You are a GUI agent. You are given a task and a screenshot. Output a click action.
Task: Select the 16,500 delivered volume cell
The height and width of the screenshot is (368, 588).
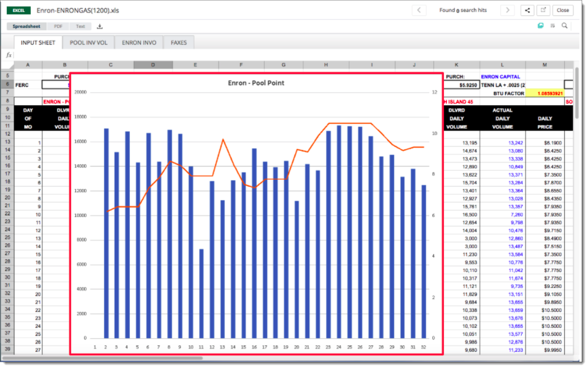pos(462,215)
